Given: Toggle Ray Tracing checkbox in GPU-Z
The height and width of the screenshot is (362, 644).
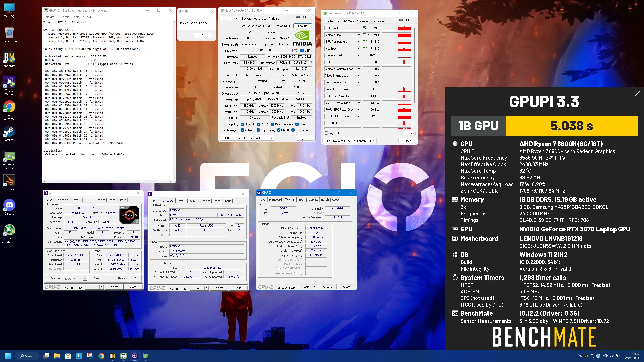Looking at the screenshot, I should point(258,130).
